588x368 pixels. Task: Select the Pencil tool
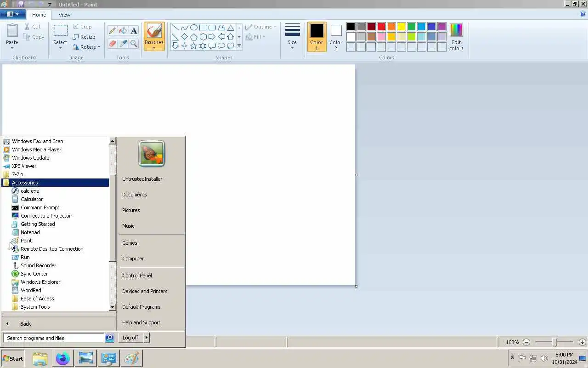112,31
